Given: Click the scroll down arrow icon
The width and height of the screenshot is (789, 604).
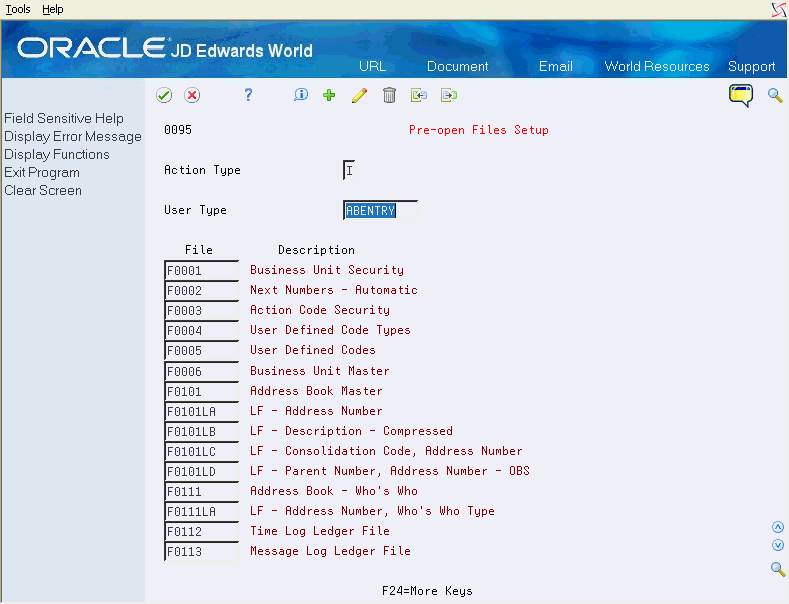Looking at the screenshot, I should click(x=778, y=545).
